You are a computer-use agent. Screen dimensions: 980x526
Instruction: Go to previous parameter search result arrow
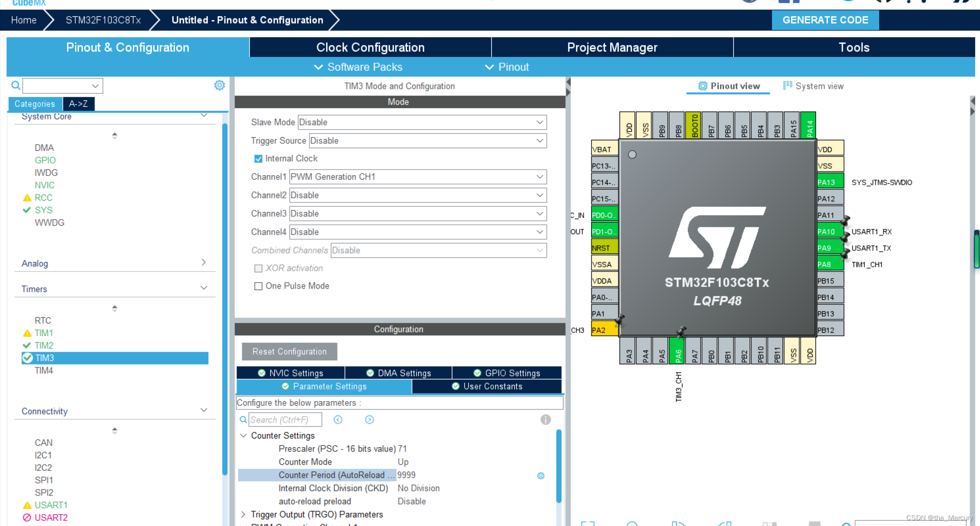point(338,420)
